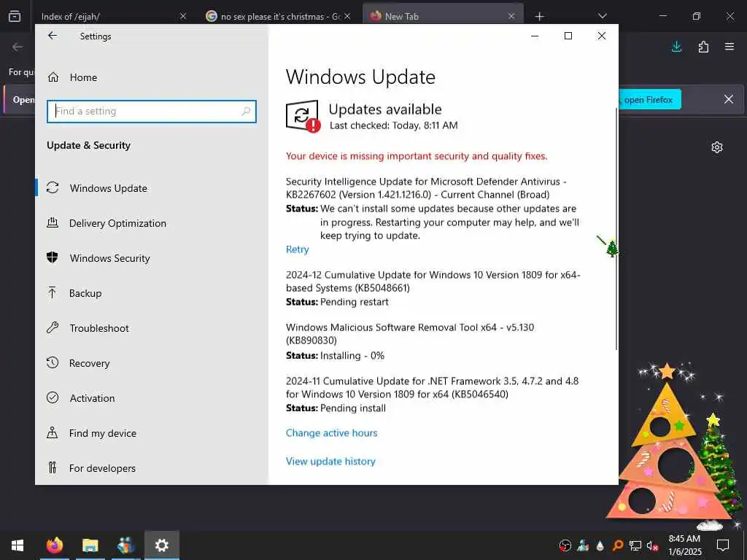747x560 pixels.
Task: Click 'Last checked: Today, 8:11 AM' text
Action: (393, 125)
